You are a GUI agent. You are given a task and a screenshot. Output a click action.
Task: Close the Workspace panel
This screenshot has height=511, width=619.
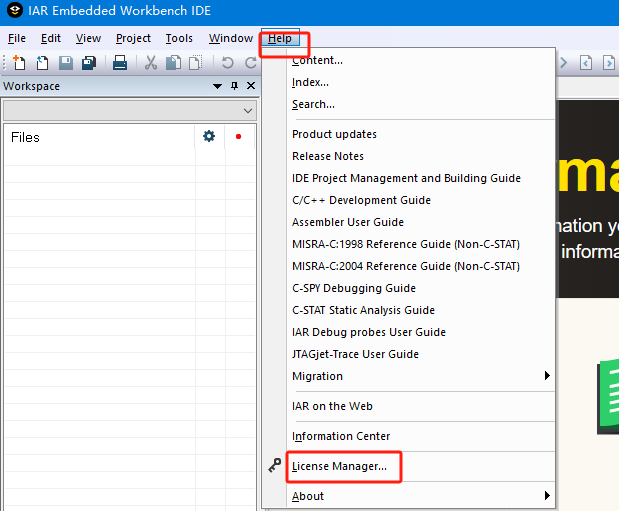[x=251, y=86]
